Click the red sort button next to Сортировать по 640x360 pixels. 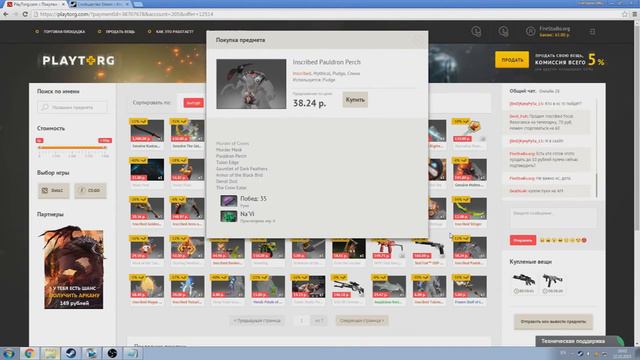tap(193, 103)
